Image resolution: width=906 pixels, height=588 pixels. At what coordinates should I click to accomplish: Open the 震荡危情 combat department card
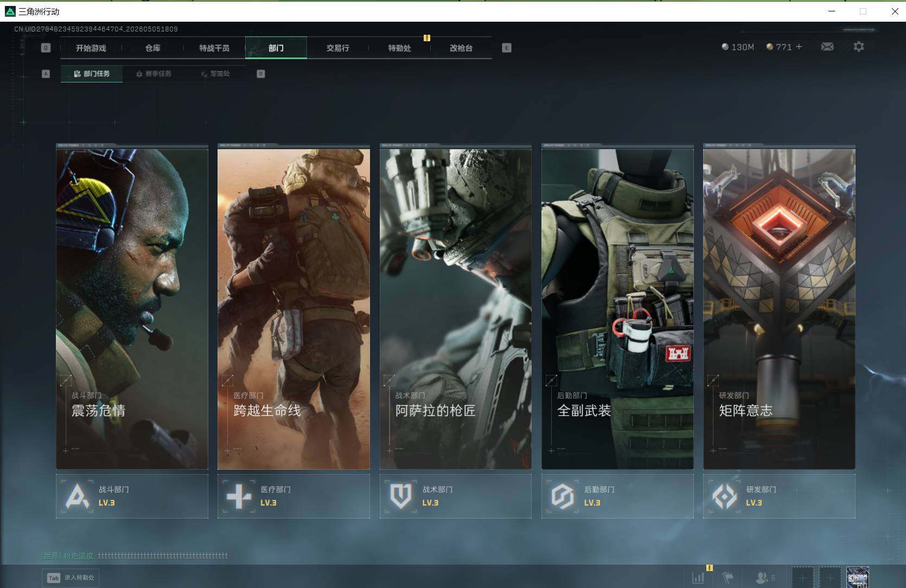click(132, 308)
